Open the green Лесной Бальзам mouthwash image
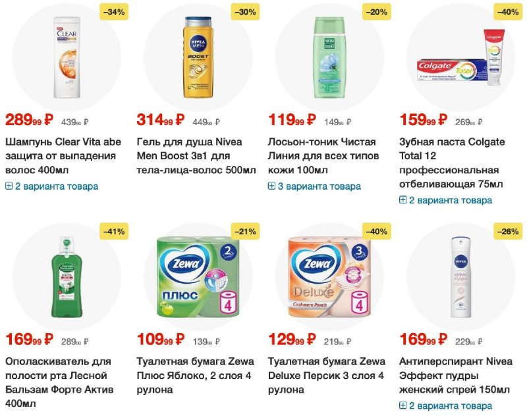Viewport: 527px width, 420px height. 67,276
